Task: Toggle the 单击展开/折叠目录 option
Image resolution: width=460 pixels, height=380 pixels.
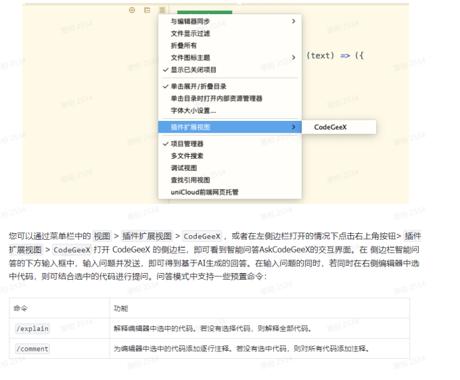Action: pos(230,86)
